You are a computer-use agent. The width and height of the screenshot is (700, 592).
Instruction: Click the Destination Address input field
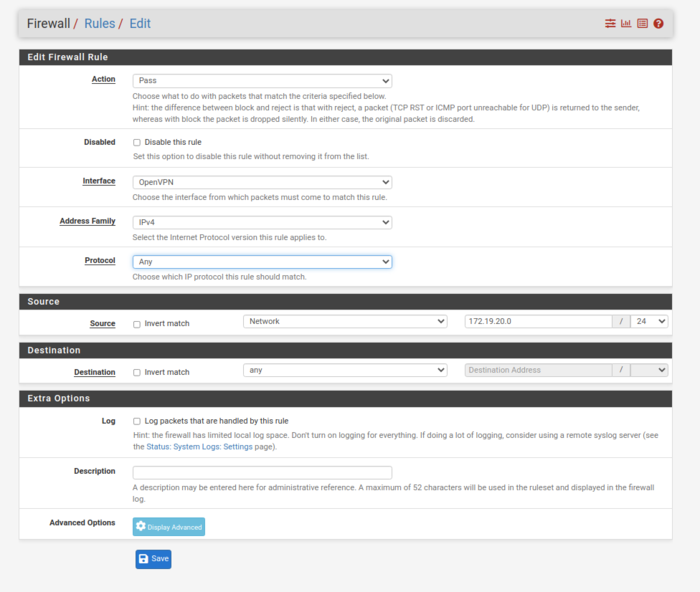[538, 370]
